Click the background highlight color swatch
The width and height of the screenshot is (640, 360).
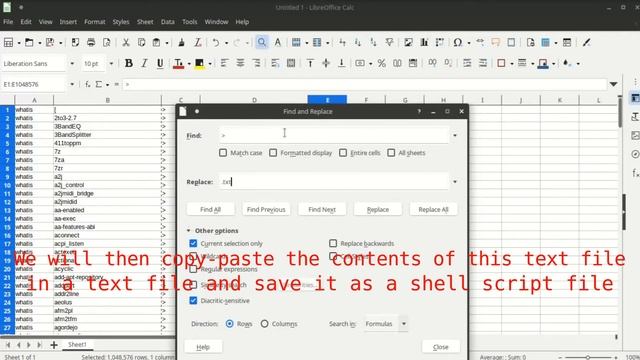point(199,64)
